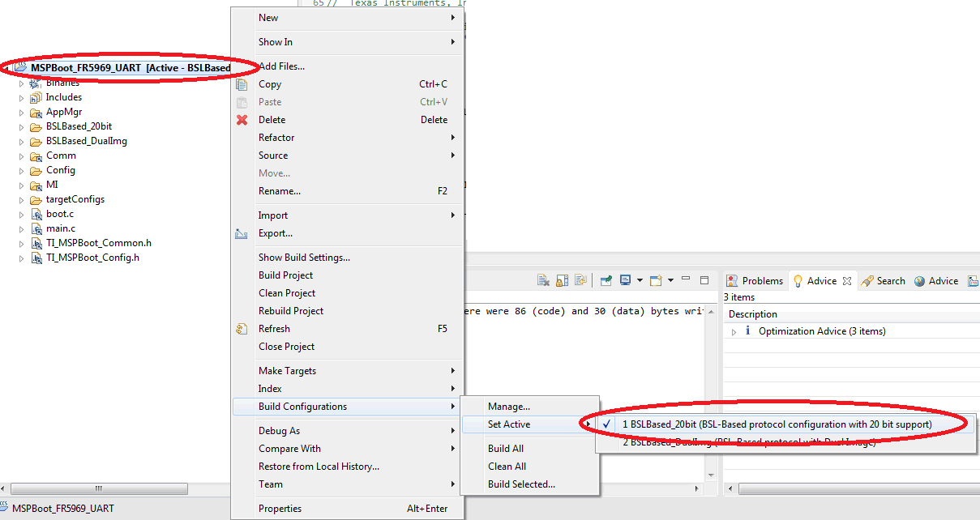The image size is (980, 520).
Task: Click the Clear Console icon
Action: (x=545, y=280)
